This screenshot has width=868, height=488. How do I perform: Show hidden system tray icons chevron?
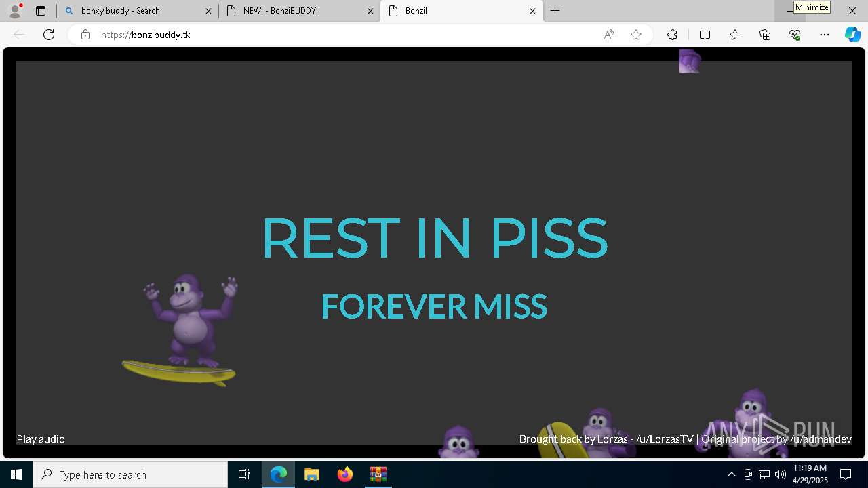pos(731,474)
